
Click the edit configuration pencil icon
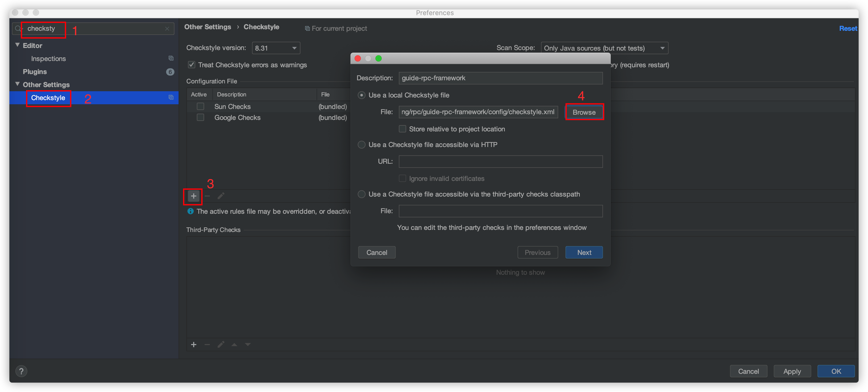pyautogui.click(x=220, y=195)
